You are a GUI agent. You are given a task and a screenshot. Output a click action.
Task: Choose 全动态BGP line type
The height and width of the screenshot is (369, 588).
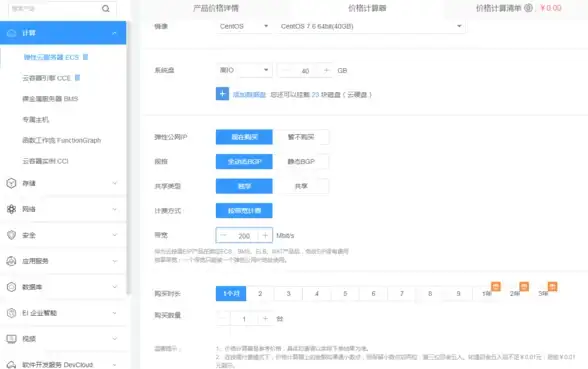pyautogui.click(x=244, y=162)
